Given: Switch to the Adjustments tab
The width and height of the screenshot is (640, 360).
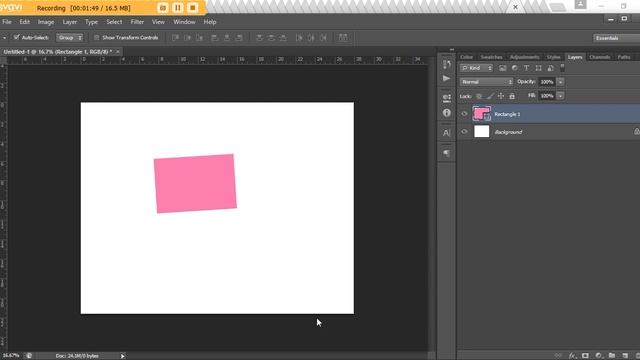Looking at the screenshot, I should pos(524,57).
